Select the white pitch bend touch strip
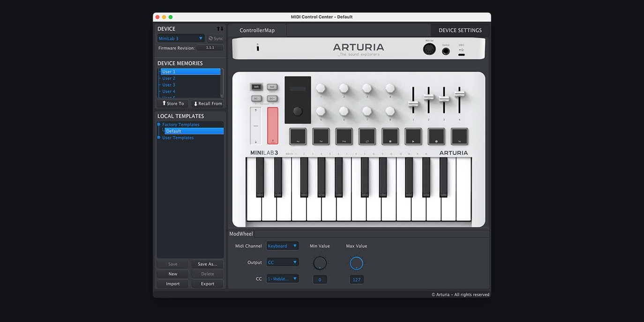Screen dimensions: 644x322 255,126
